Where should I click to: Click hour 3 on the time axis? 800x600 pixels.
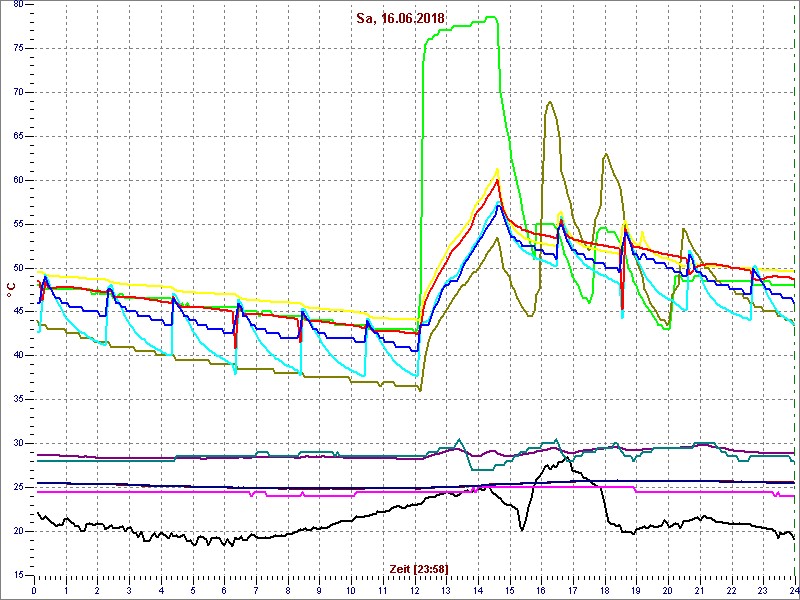[x=129, y=590]
